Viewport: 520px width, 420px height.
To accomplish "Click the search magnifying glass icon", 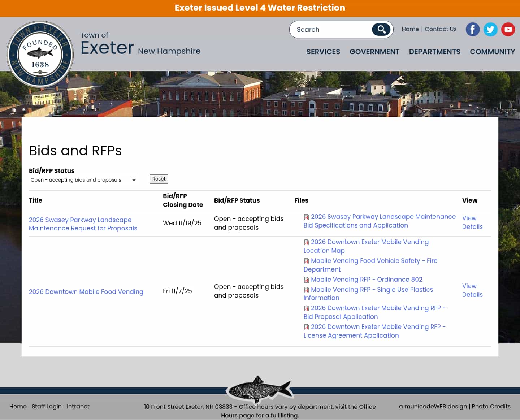I will tap(381, 29).
